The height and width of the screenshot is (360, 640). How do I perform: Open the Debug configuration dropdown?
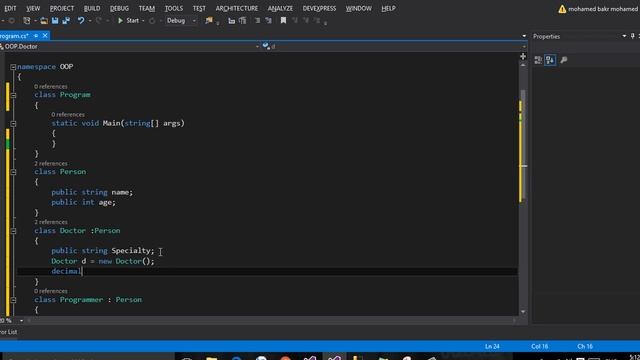coord(180,20)
